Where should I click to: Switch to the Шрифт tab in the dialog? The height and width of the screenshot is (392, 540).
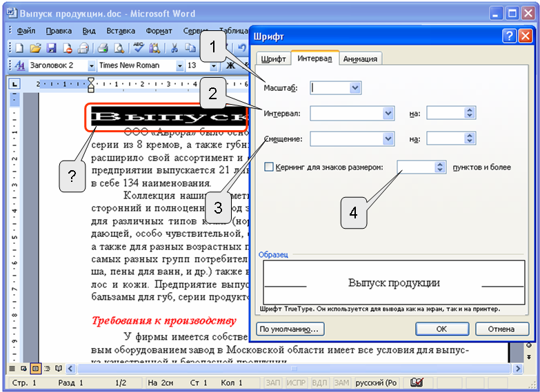[x=273, y=59]
